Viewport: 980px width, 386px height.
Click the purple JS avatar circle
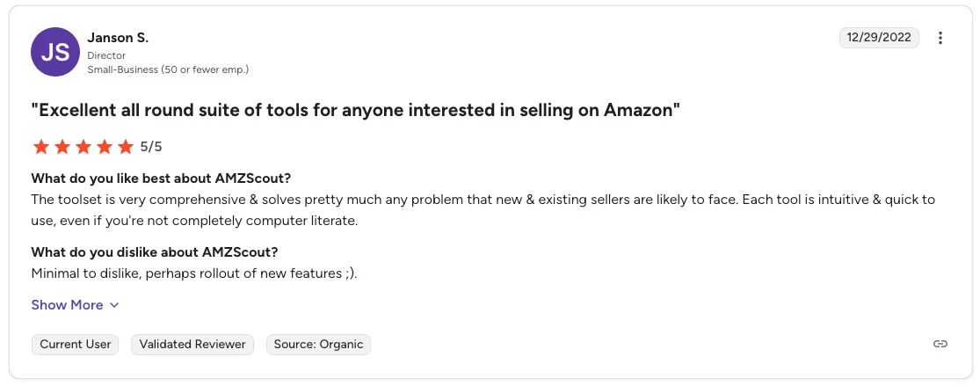[x=55, y=52]
